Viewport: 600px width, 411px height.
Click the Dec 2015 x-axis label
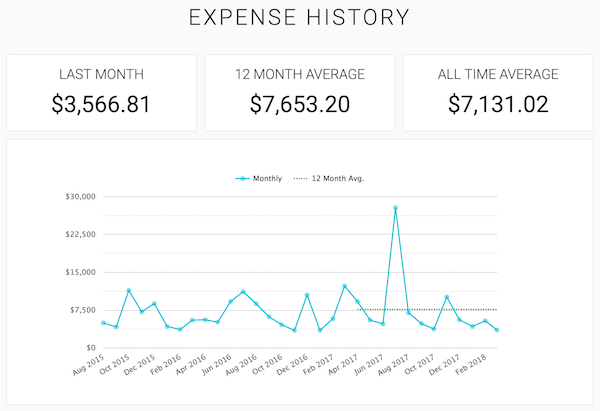pos(139,365)
